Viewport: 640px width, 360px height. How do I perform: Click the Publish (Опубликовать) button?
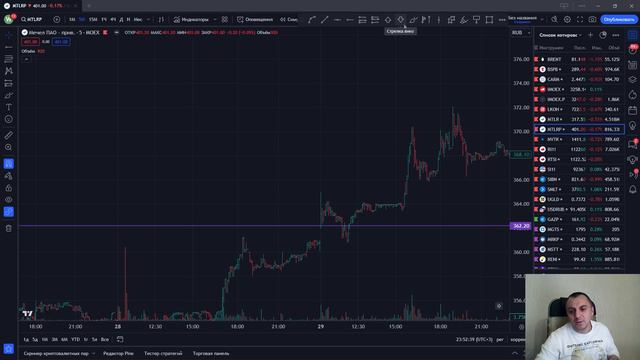point(619,20)
